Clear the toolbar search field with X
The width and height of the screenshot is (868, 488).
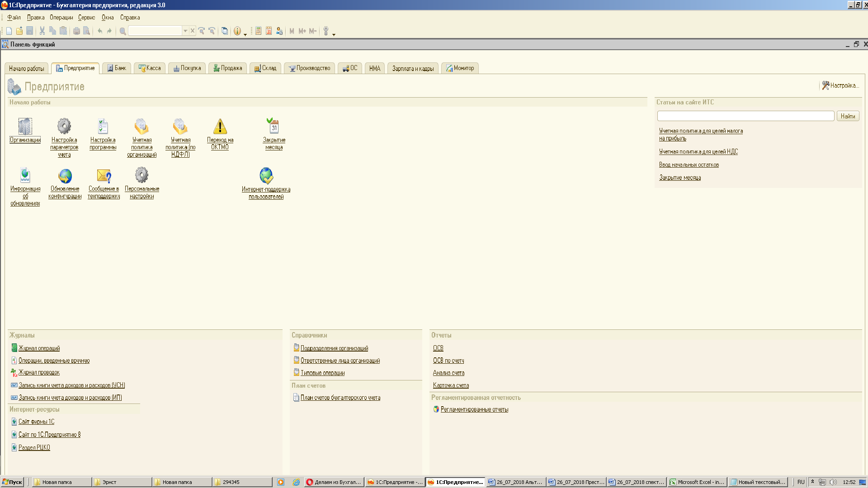[193, 31]
